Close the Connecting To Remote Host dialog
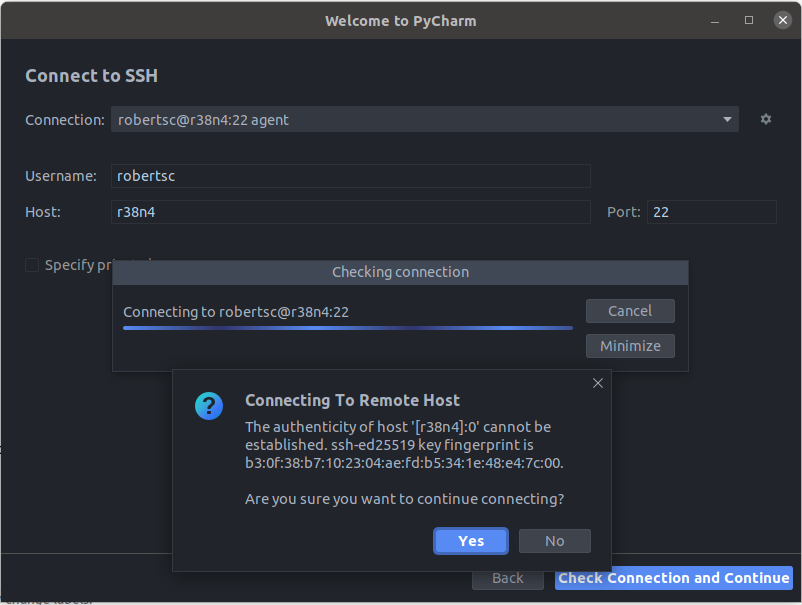 click(597, 383)
